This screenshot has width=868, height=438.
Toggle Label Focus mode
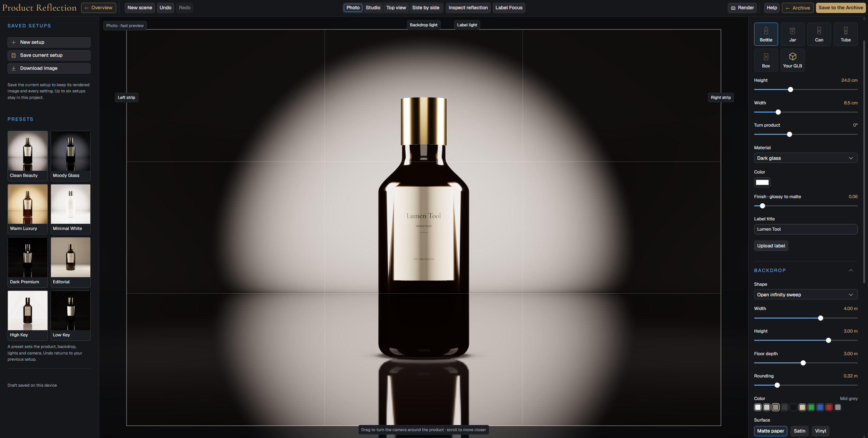[509, 8]
